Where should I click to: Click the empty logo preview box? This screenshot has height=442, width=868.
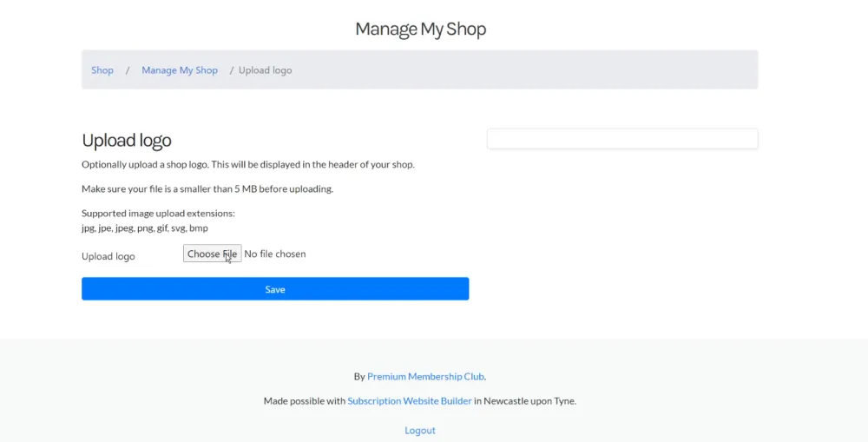622,139
